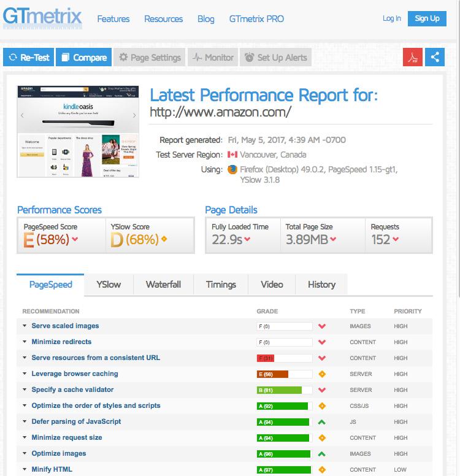Viewport: 460px width, 476px height.
Task: Click the Amazon page screenshot thumbnail
Action: (78, 131)
